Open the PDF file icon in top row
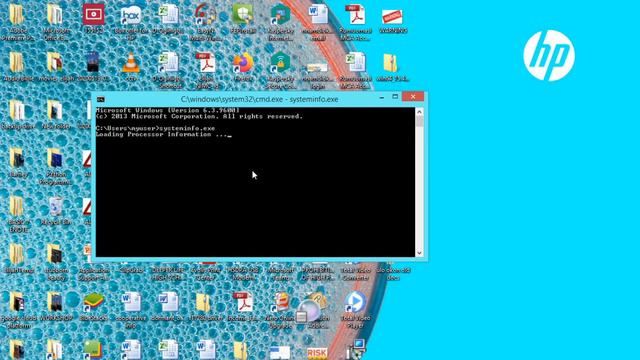The width and height of the screenshot is (640, 360). point(355,16)
